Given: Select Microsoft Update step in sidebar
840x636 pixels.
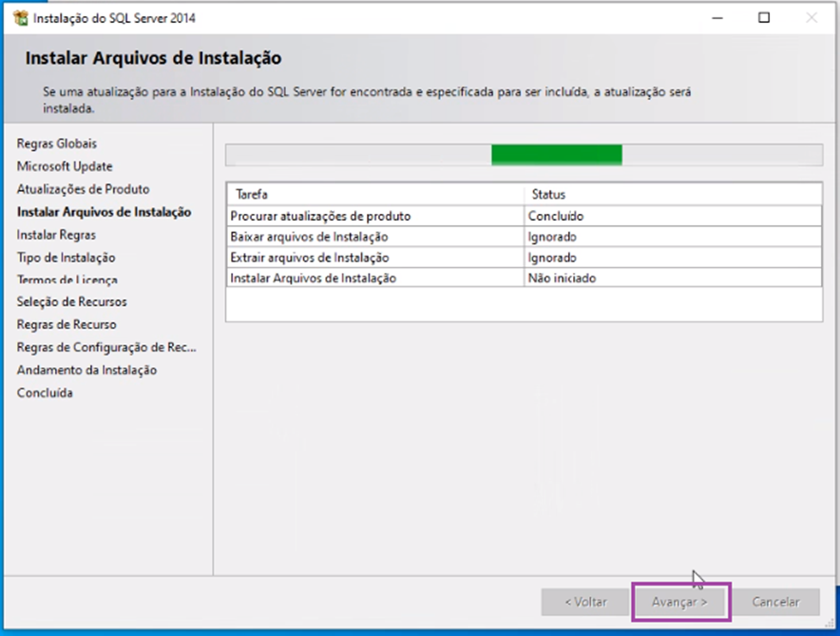Looking at the screenshot, I should point(65,166).
